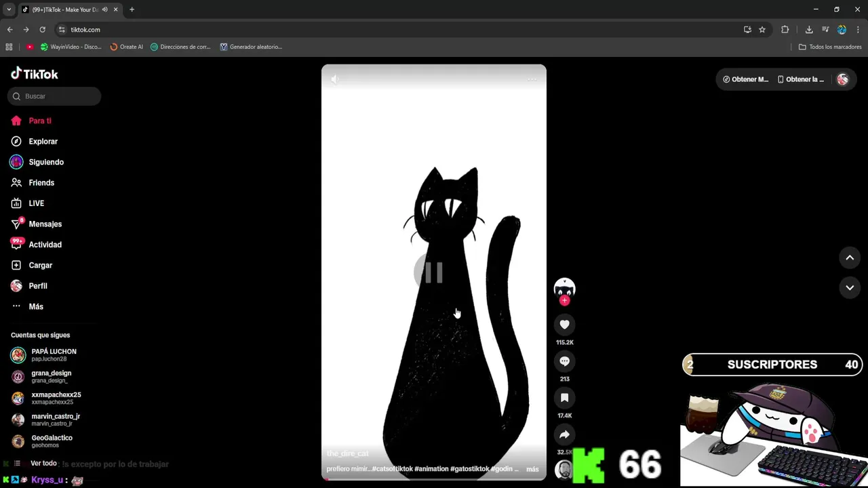The width and height of the screenshot is (868, 488).
Task: Pause the video with center button
Action: coord(433,272)
